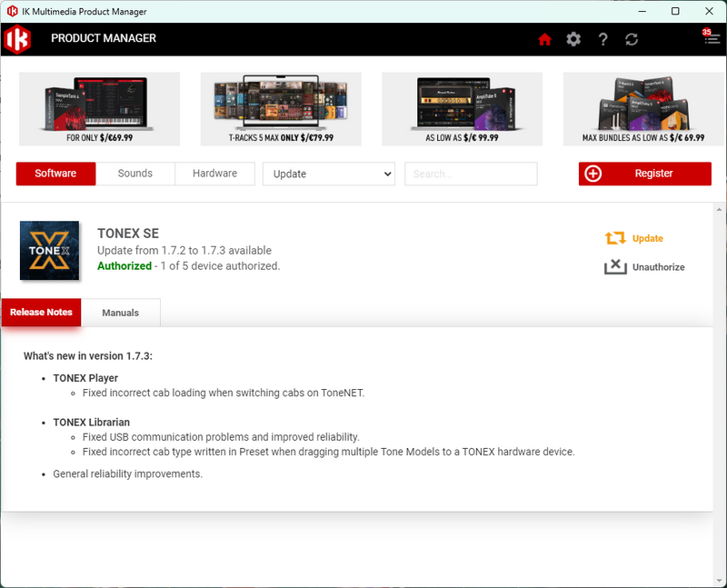Open SampleTank promo for $/€69.99
727x588 pixels.
point(99,109)
